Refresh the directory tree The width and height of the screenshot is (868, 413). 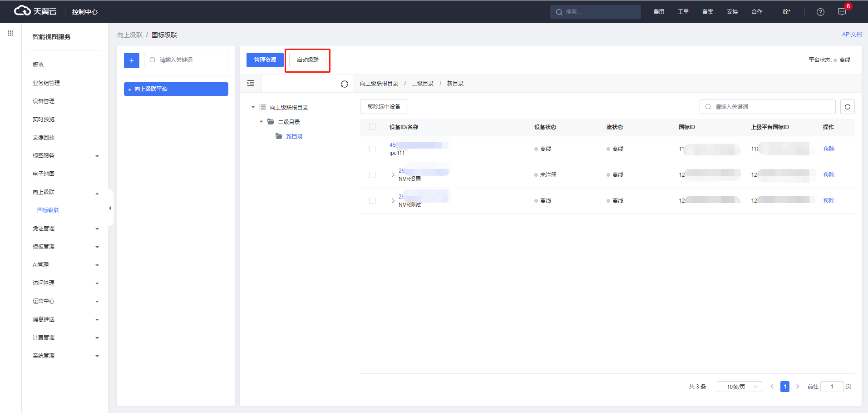(x=345, y=84)
